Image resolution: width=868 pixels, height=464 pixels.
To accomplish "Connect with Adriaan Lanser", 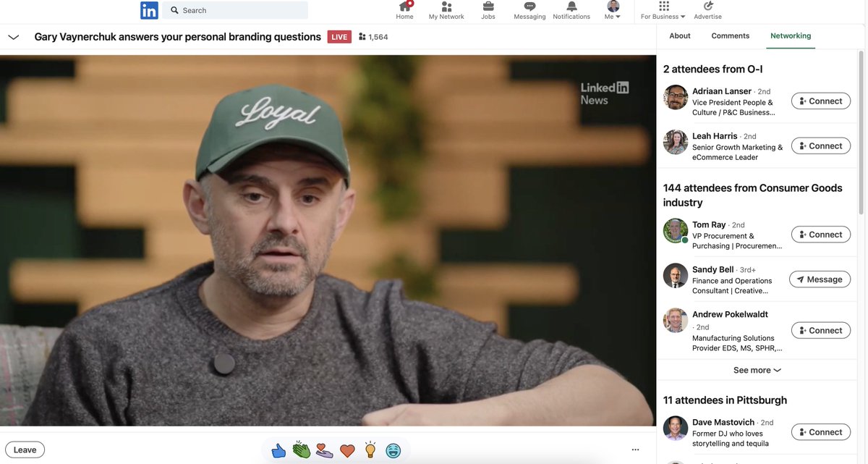I will 821,101.
